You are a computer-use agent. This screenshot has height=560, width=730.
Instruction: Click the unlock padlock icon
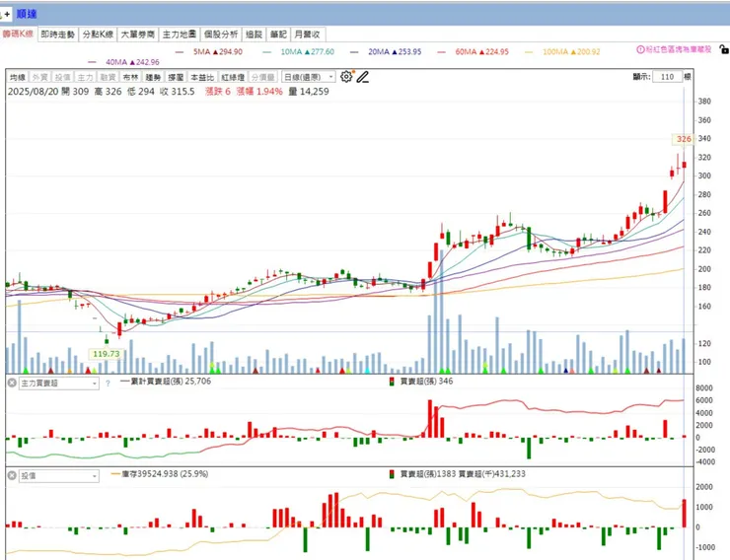point(723,49)
